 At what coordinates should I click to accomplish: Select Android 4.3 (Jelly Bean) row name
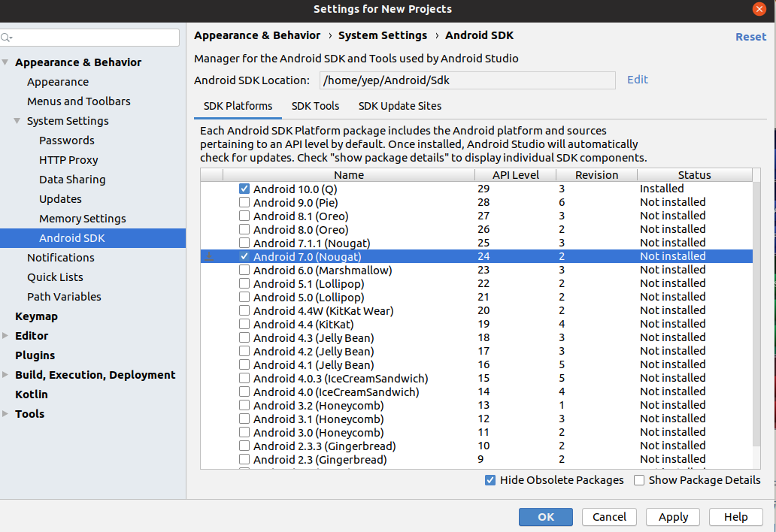(x=314, y=338)
